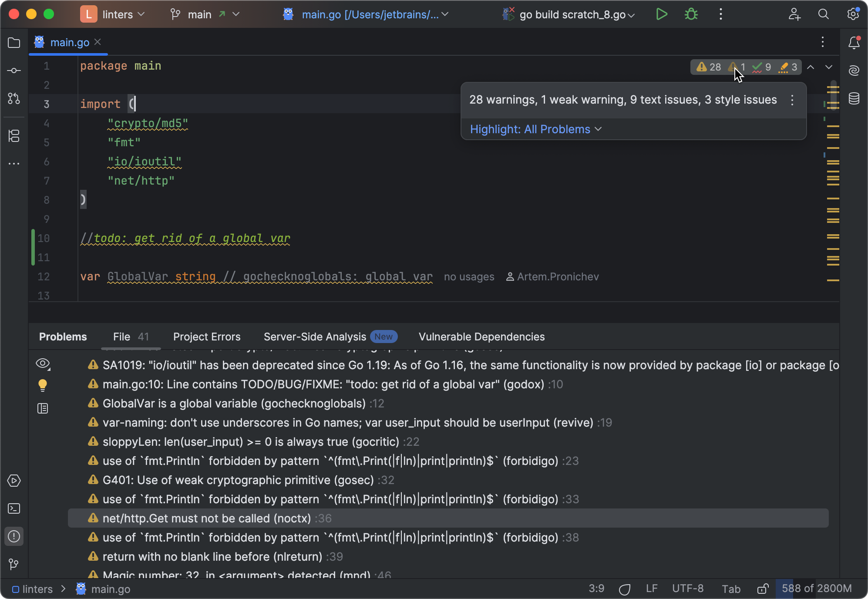
Task: Open the Commit tool window in left sidebar
Action: 14,71
